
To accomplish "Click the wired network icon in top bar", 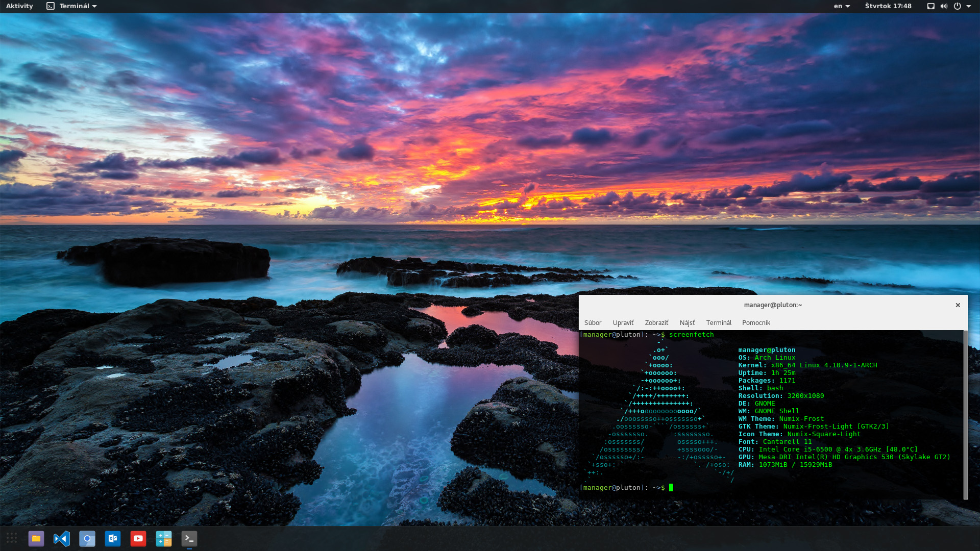I will pos(930,6).
